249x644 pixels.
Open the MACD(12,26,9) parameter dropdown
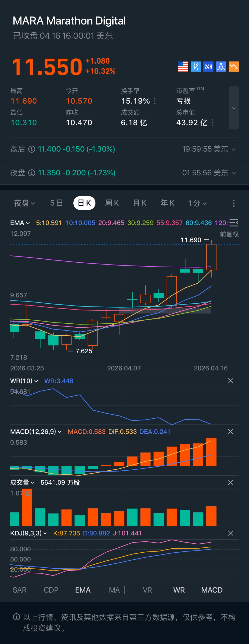pos(36,432)
